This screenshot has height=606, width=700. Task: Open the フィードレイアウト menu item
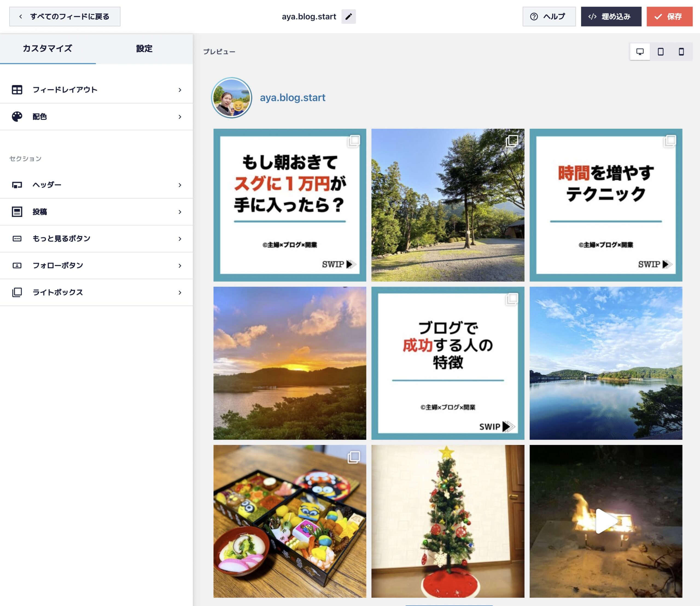(x=96, y=90)
